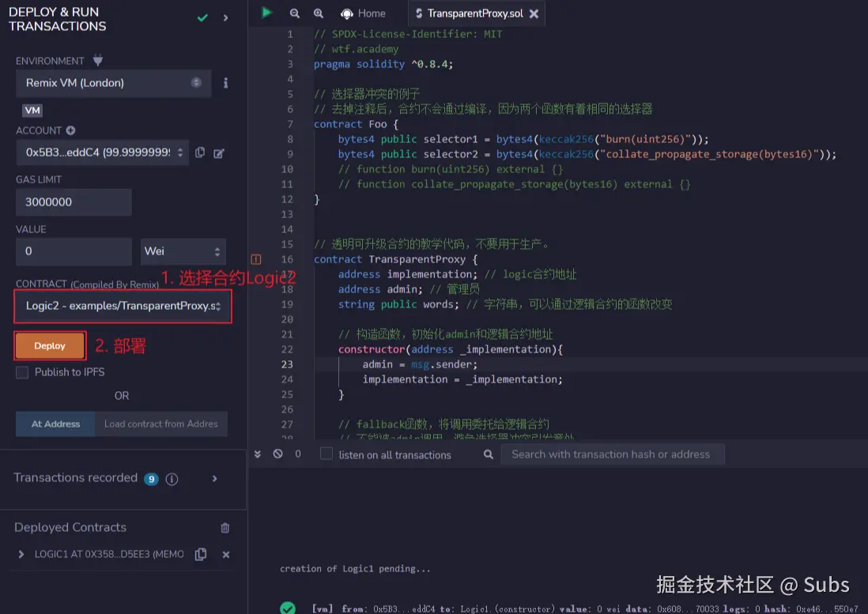Enable Publish to IPFS checkbox

22,372
